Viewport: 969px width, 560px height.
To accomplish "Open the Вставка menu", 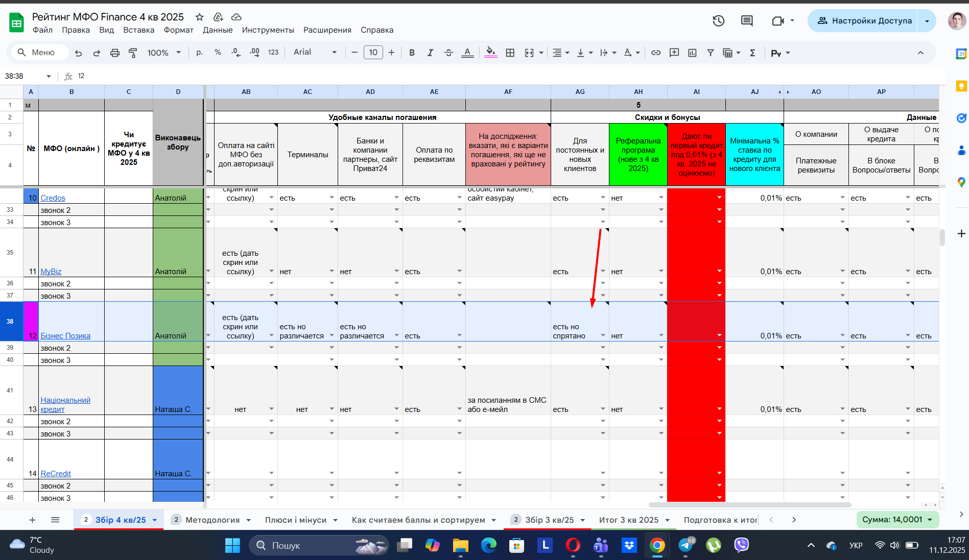I will [138, 30].
